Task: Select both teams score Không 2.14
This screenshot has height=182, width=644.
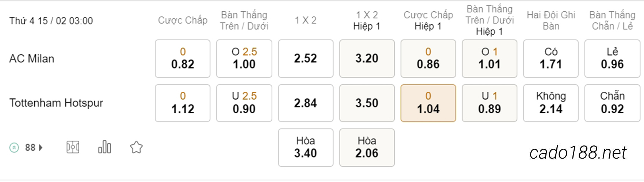Action: 551,103
